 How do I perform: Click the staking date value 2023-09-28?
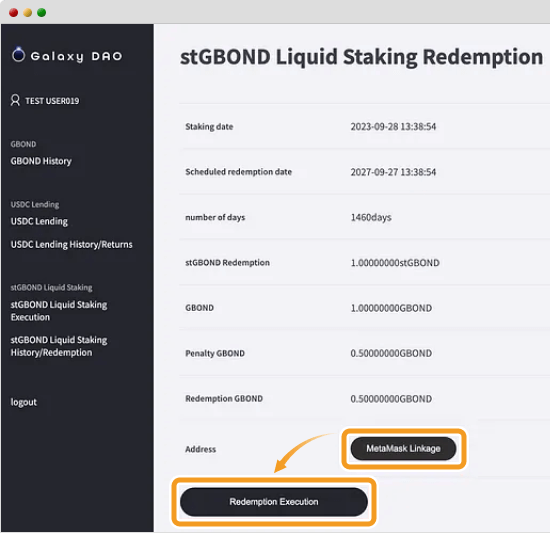(x=393, y=127)
